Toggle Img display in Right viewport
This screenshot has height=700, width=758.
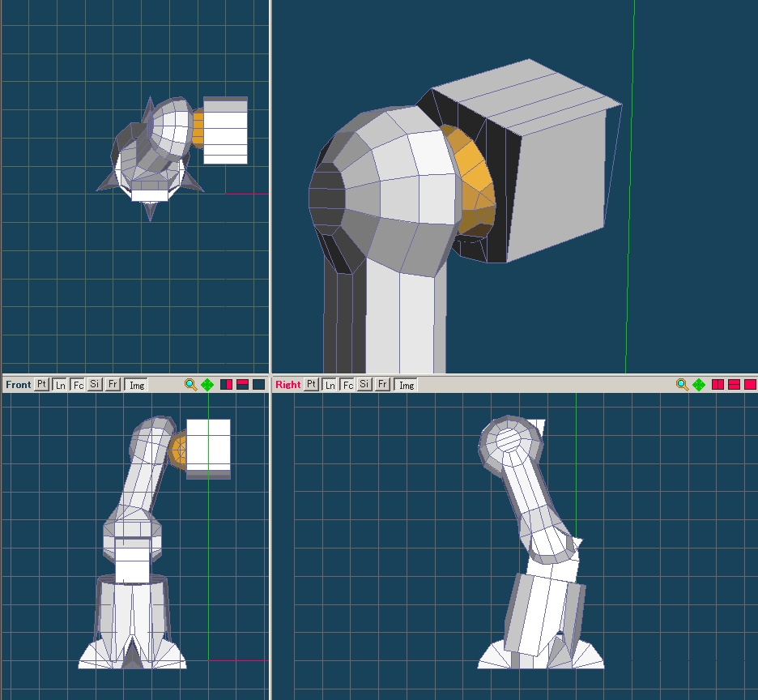[x=407, y=385]
